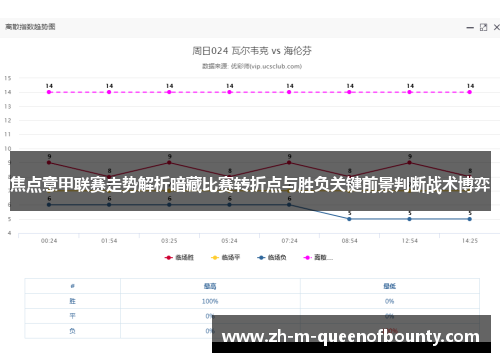Click the 平 row label in table
500x362 pixels.
tap(72, 316)
